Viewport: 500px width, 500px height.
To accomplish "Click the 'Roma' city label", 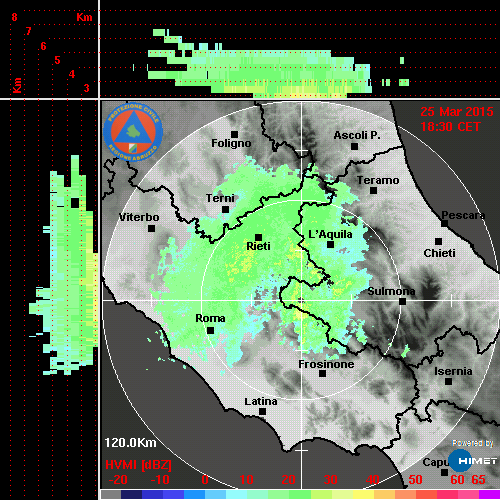I will click(x=210, y=318).
